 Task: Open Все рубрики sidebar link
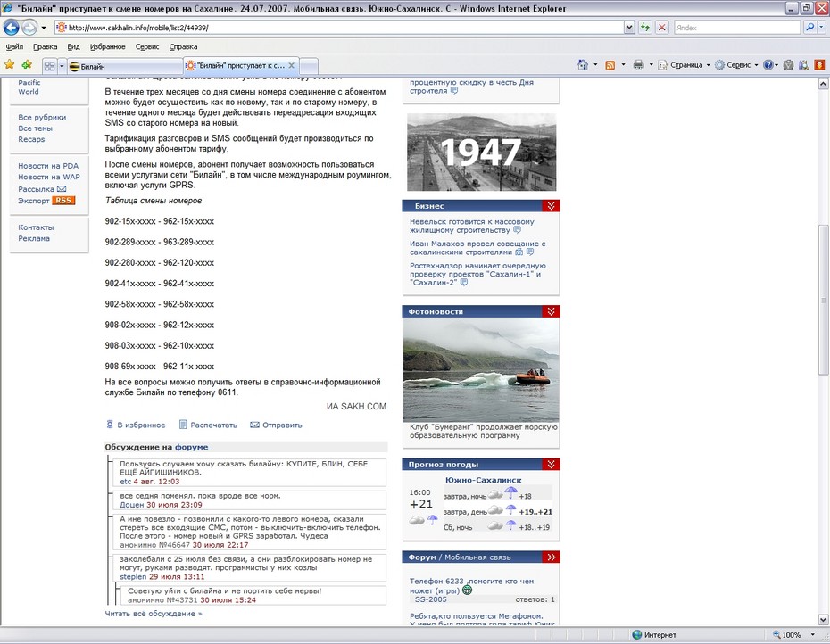pos(42,118)
